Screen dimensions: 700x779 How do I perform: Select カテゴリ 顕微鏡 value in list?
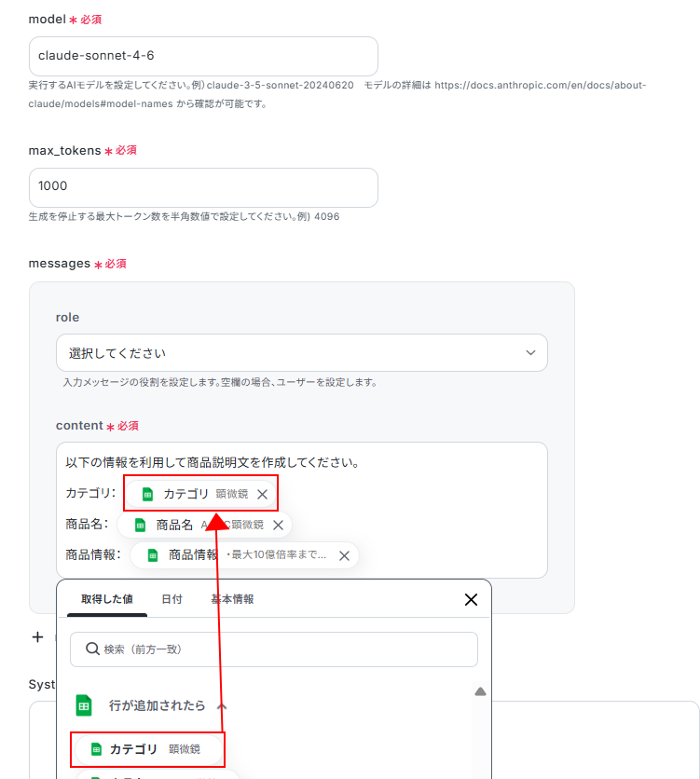pyautogui.click(x=148, y=749)
